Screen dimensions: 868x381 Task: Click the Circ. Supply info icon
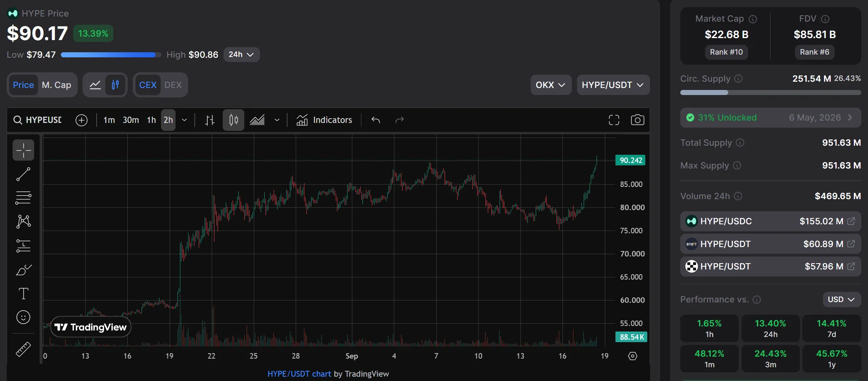(x=738, y=79)
